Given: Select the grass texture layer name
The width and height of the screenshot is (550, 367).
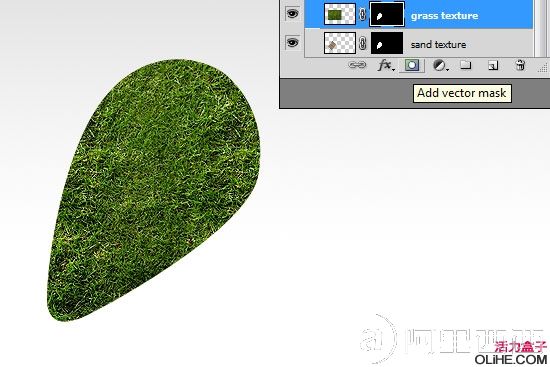Looking at the screenshot, I should 444,16.
